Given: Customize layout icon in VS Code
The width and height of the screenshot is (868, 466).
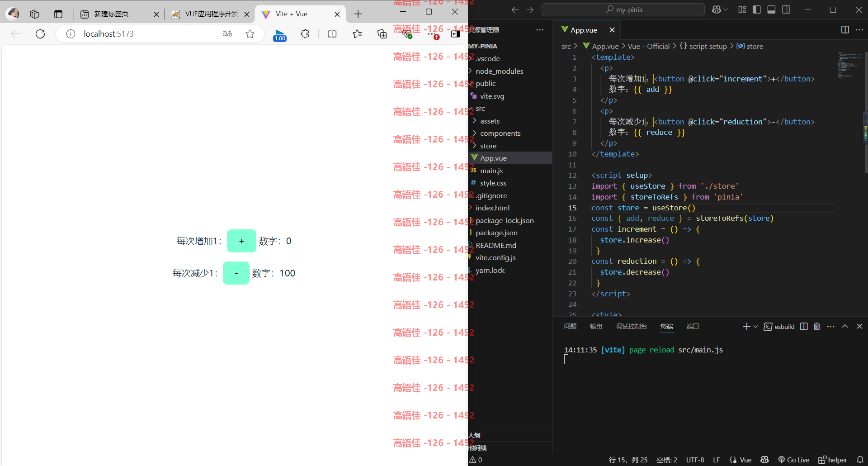Looking at the screenshot, I should pyautogui.click(x=742, y=10).
